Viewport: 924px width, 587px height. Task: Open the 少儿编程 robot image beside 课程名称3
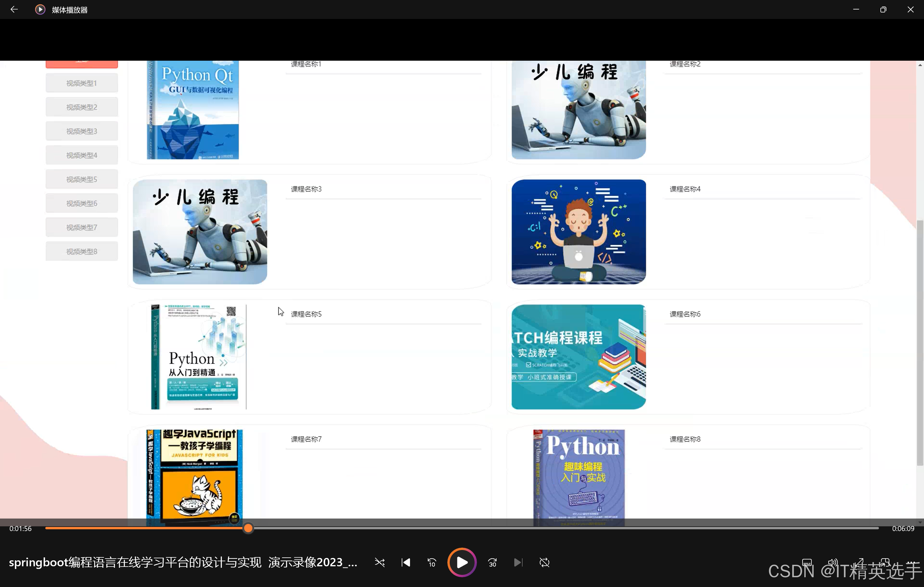click(200, 231)
